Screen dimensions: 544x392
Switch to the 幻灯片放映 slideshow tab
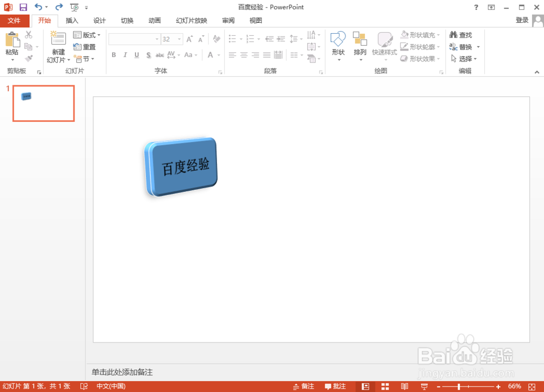[x=191, y=21]
